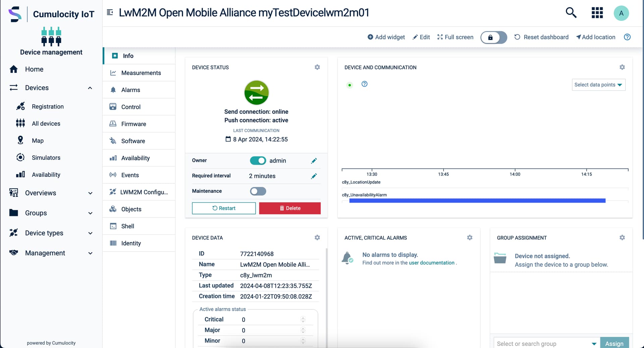The width and height of the screenshot is (644, 348).
Task: Restart the device
Action: coord(224,208)
